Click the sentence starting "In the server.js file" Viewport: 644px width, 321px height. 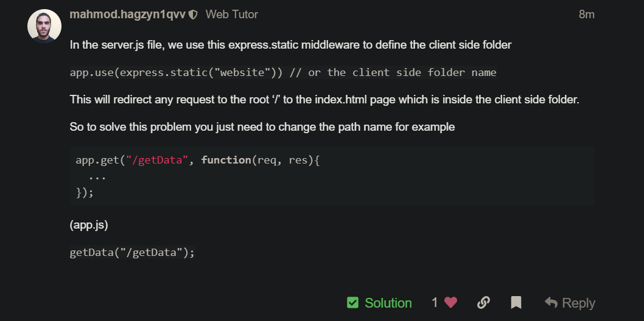290,45
